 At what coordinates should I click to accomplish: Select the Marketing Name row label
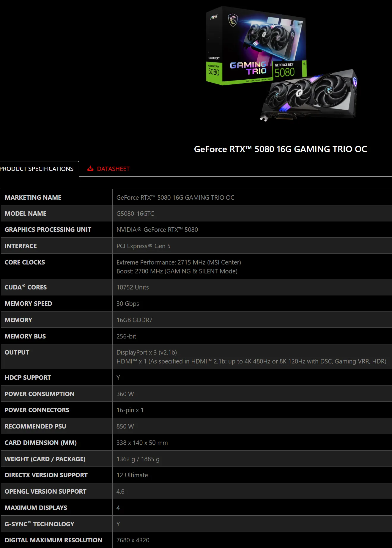tap(33, 198)
